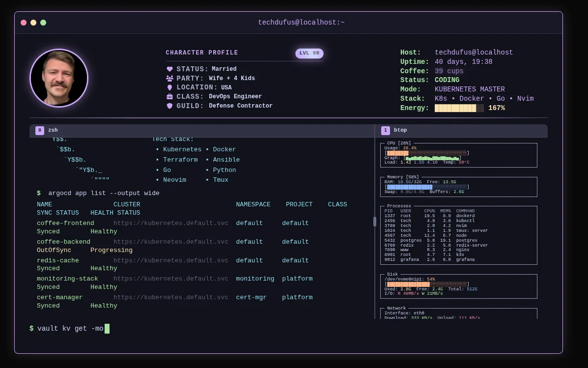
Task: Click the CPU usage bar in btop
Action: tap(426, 153)
